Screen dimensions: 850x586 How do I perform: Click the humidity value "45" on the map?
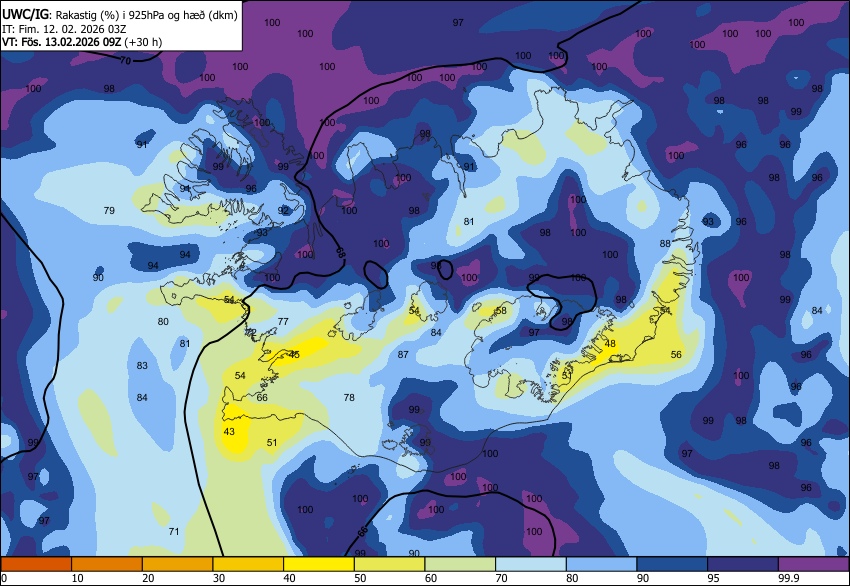pyautogui.click(x=294, y=355)
